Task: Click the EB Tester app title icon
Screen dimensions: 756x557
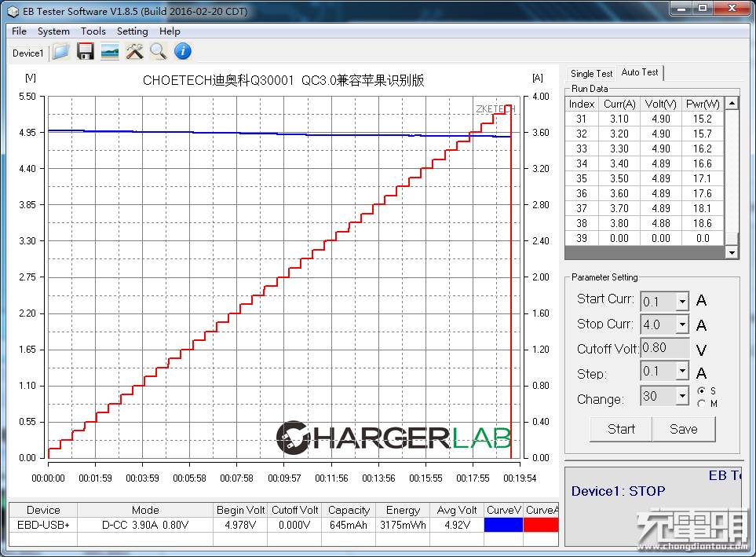Action: (13, 11)
